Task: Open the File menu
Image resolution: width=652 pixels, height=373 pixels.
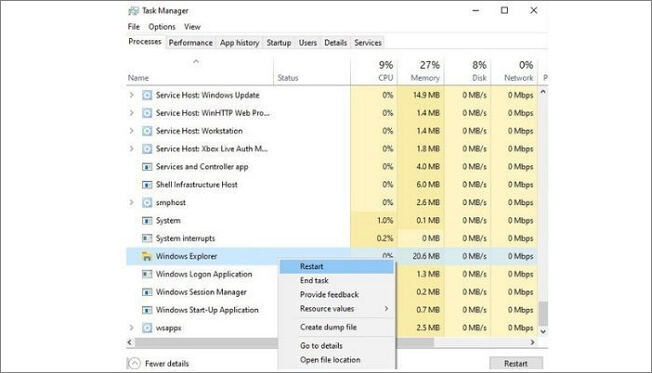Action: click(134, 27)
